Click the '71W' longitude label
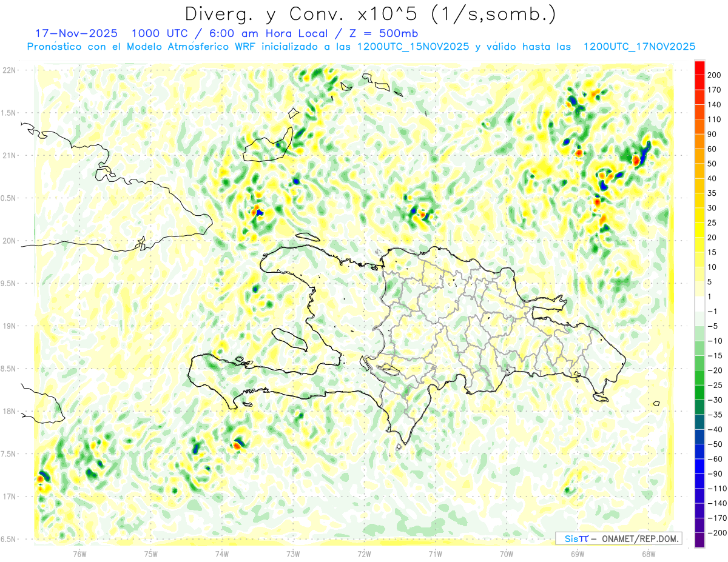Screen dimensions: 728x562 coord(435,554)
